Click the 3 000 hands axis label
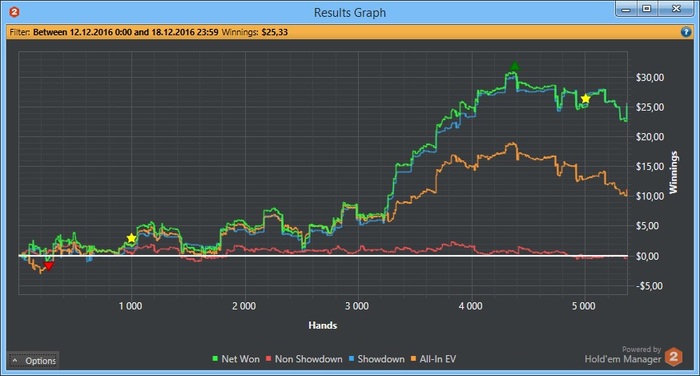700x376 pixels. (357, 306)
